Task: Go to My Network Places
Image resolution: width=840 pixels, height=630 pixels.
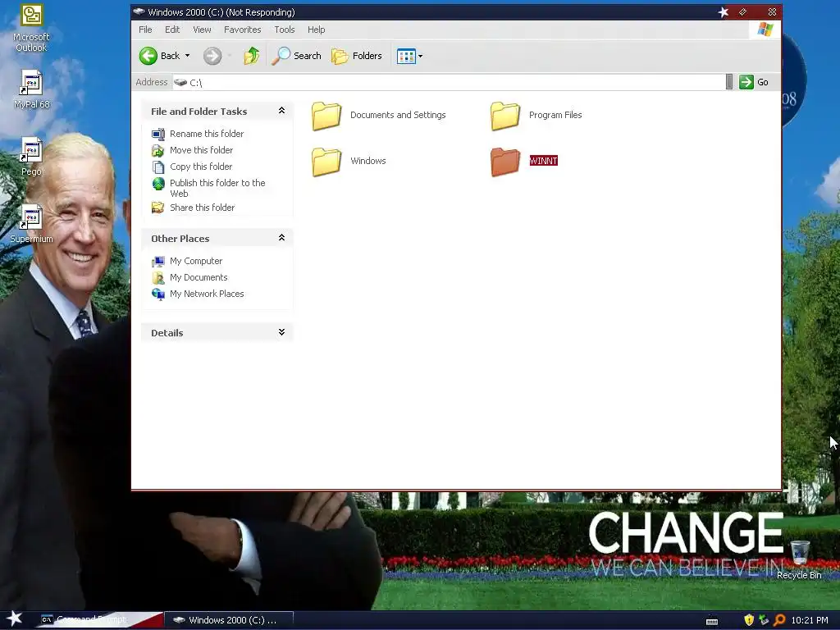Action: point(206,294)
